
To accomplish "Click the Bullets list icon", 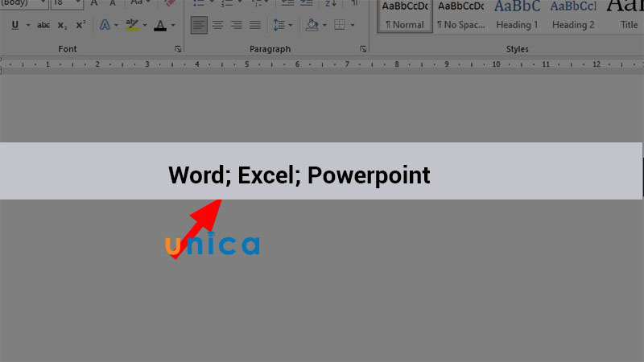I will click(x=199, y=3).
